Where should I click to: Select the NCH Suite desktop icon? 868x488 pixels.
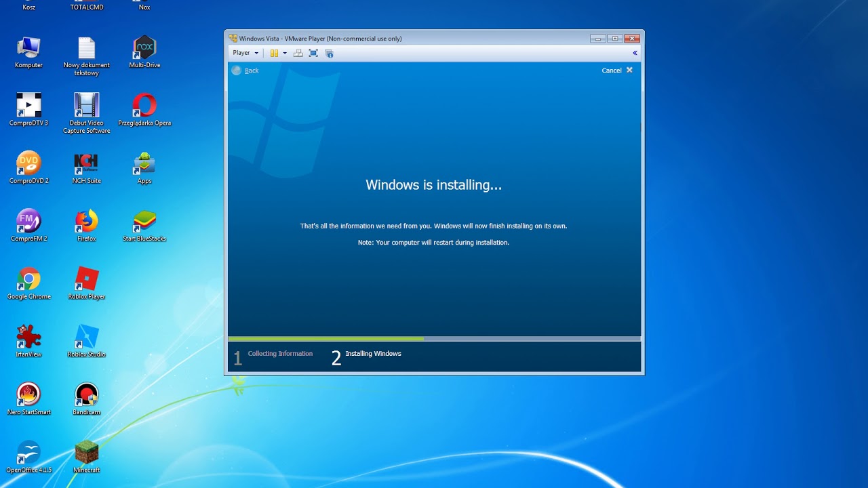coord(87,168)
